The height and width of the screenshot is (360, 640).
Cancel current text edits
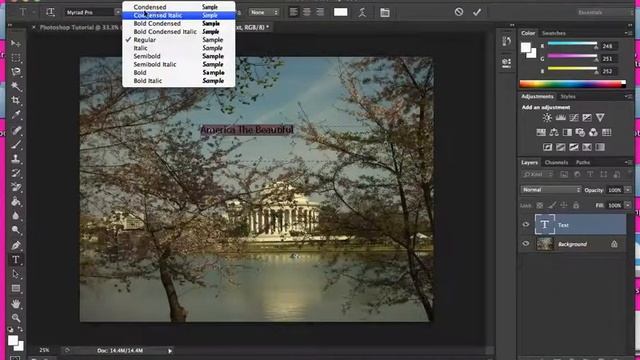(459, 12)
